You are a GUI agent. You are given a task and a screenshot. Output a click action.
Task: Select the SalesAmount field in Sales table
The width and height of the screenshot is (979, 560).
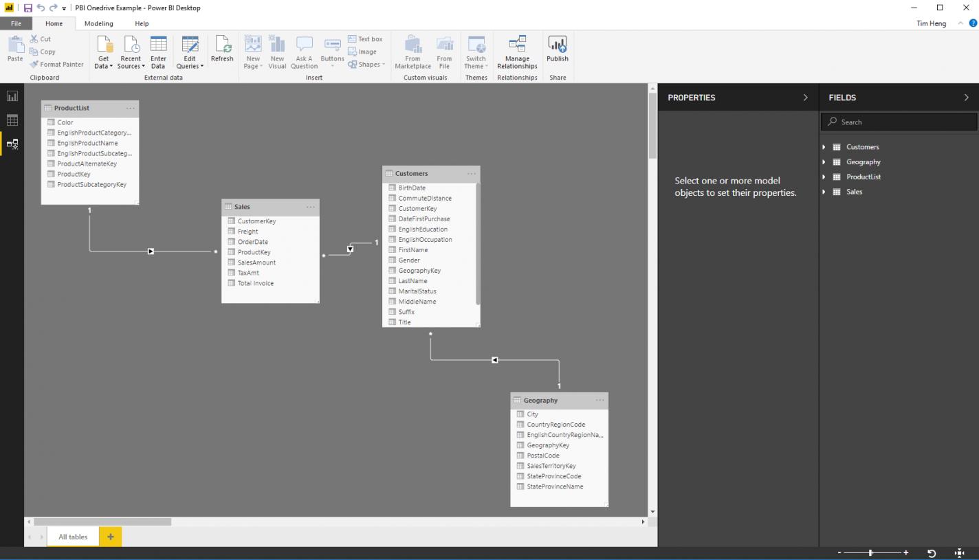(x=256, y=262)
